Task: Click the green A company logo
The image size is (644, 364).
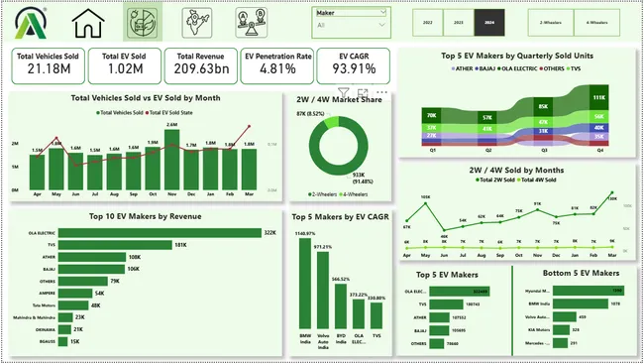Action: [31, 23]
